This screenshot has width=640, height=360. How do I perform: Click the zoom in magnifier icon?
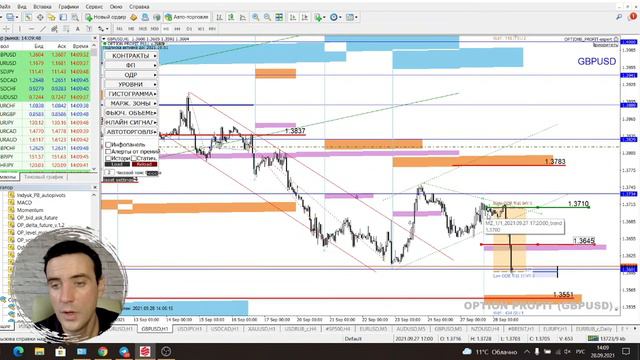pyautogui.click(x=256, y=17)
